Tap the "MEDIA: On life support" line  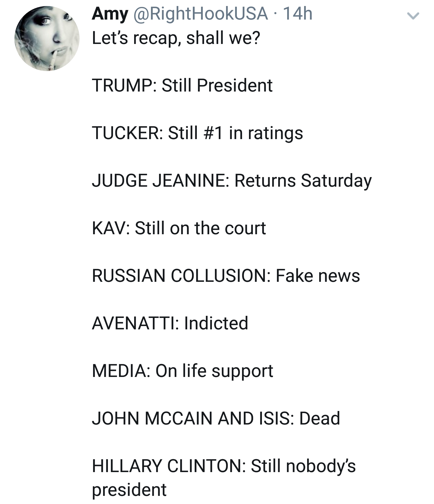click(183, 371)
